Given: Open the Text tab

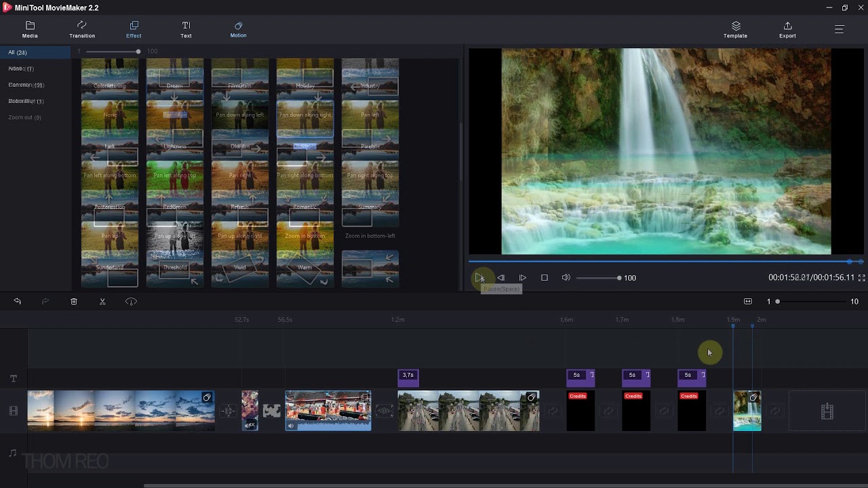Looking at the screenshot, I should coord(186,30).
